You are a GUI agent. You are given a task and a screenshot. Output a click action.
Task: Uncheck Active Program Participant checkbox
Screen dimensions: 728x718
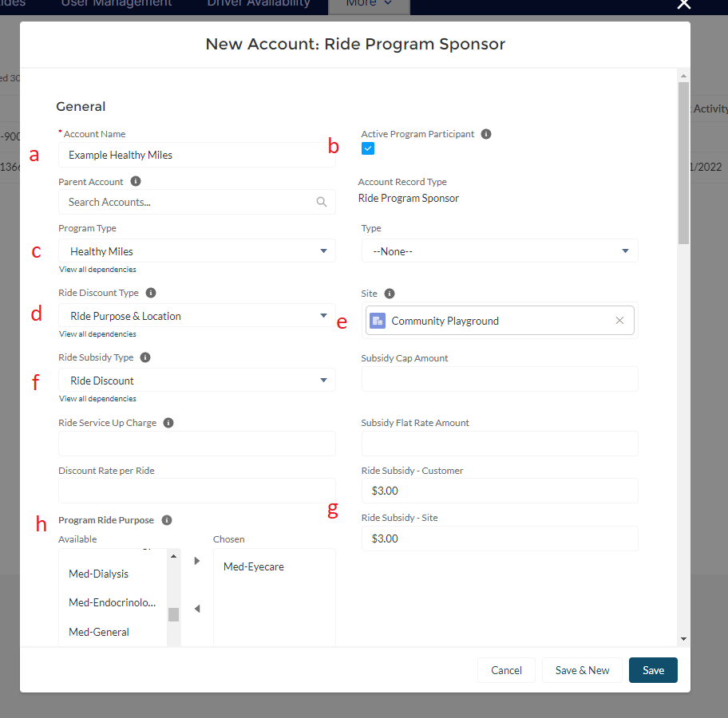click(x=368, y=148)
